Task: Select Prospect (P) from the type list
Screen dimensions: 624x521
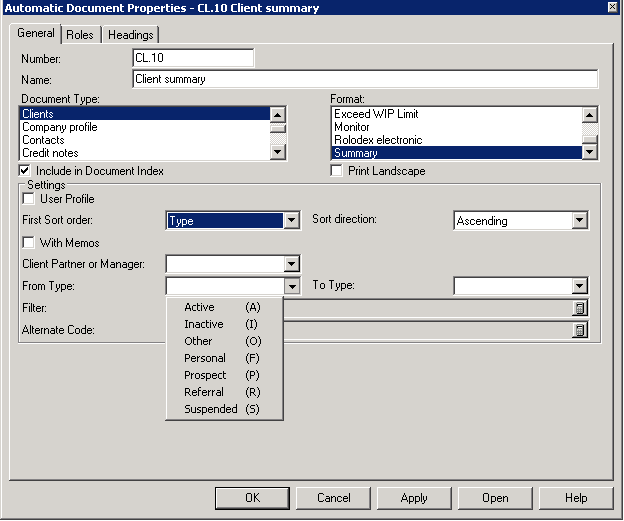Action: click(223, 375)
